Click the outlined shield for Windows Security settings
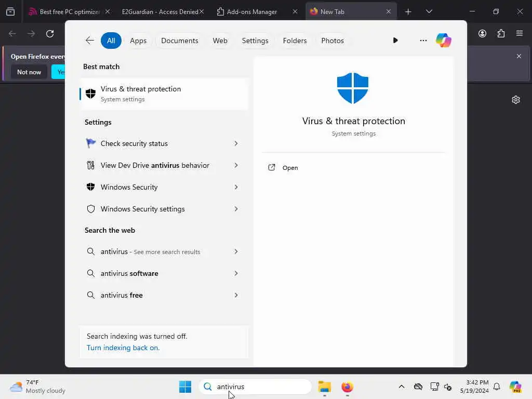 pos(90,209)
